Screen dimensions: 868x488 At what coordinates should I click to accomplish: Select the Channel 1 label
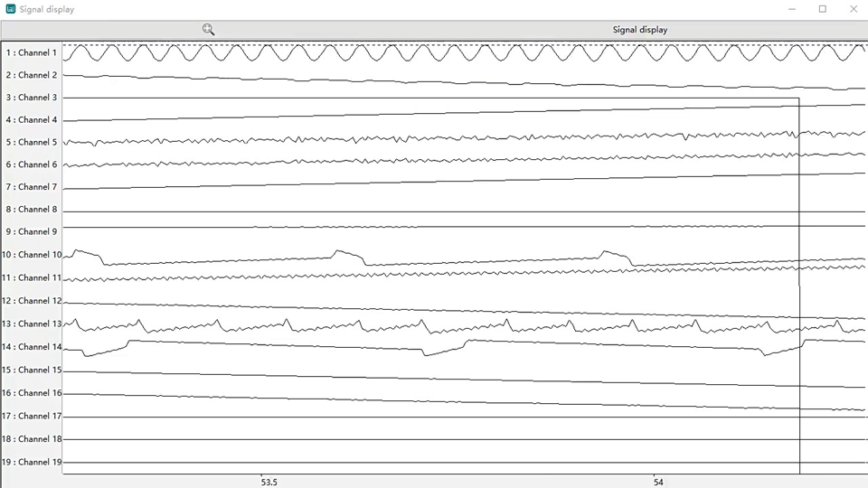[x=32, y=52]
